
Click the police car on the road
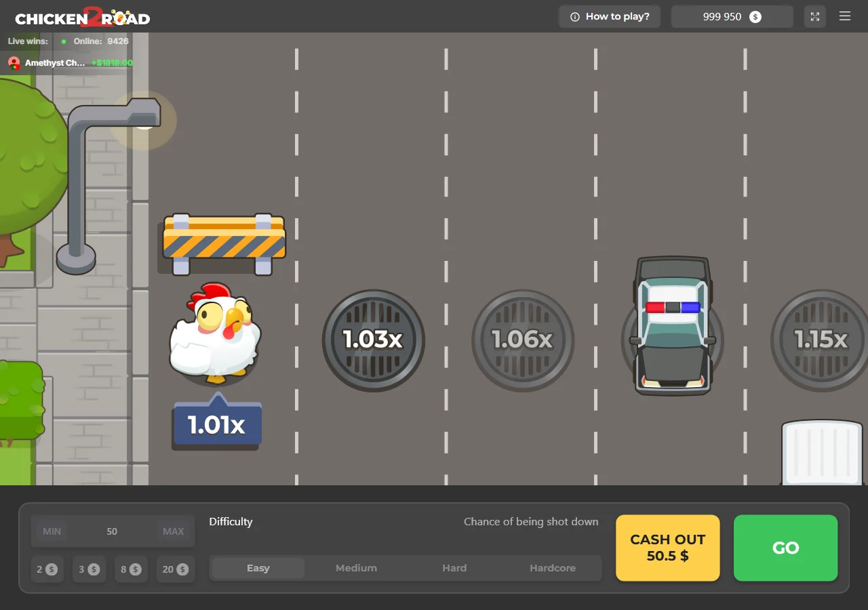pos(673,326)
